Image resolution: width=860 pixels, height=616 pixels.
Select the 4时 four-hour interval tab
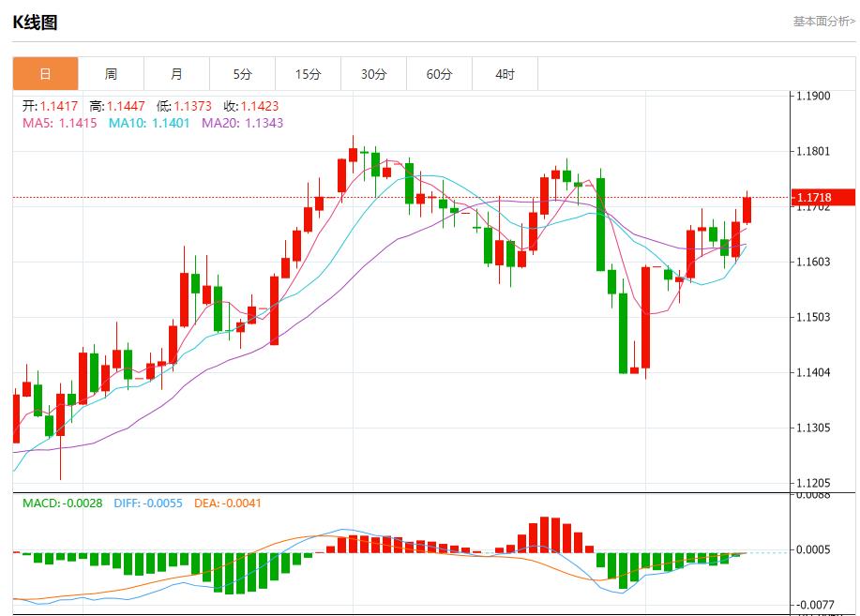[x=504, y=73]
